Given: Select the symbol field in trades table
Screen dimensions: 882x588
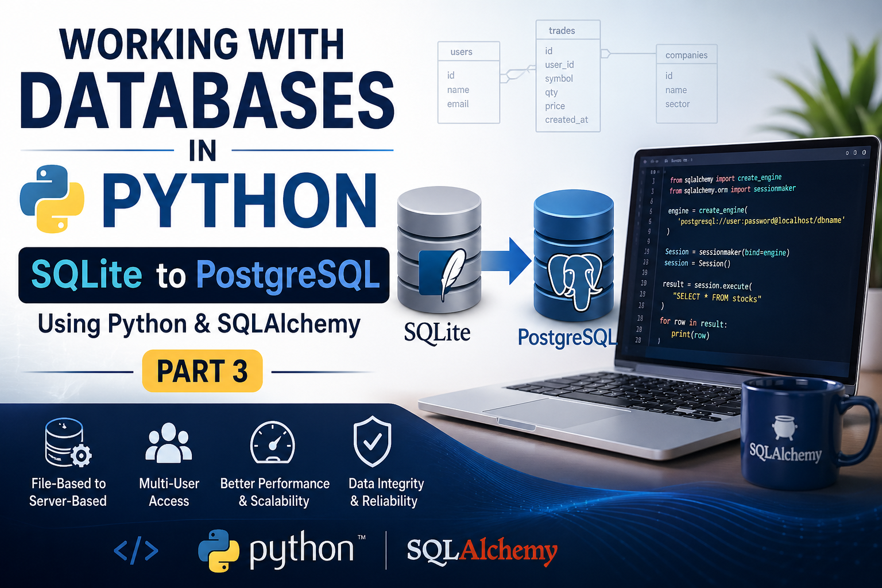Looking at the screenshot, I should pyautogui.click(x=559, y=79).
